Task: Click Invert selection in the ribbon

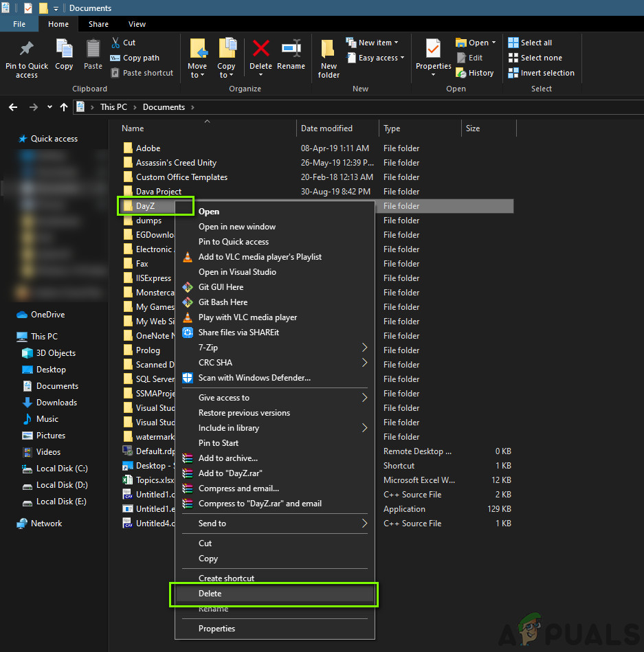Action: click(541, 73)
